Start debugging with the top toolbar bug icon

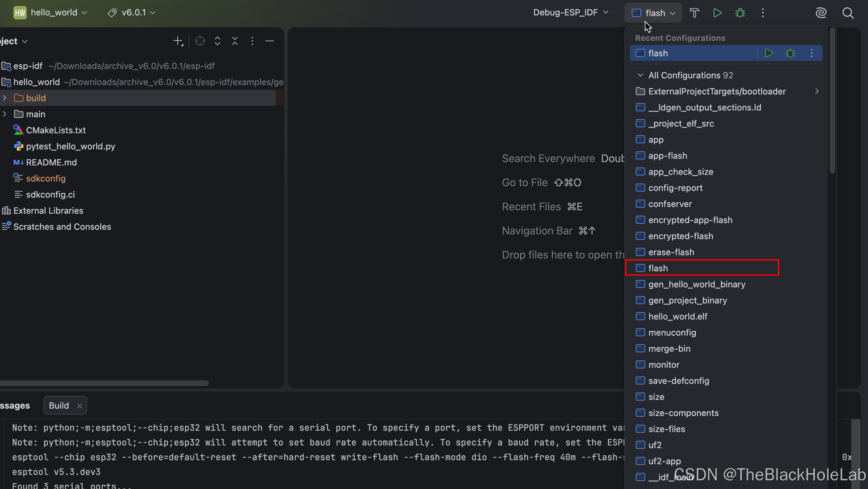tap(740, 13)
